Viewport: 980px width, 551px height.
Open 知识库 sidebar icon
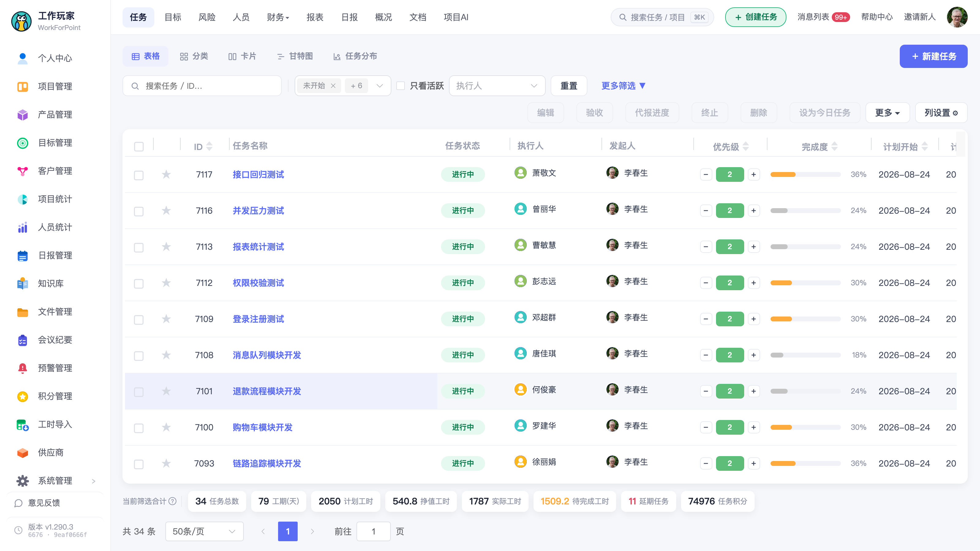pos(22,283)
